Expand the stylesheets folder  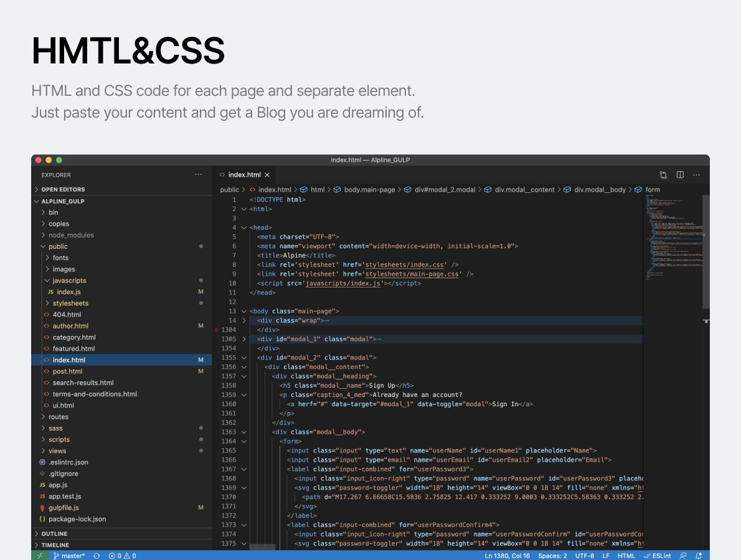pos(121,303)
